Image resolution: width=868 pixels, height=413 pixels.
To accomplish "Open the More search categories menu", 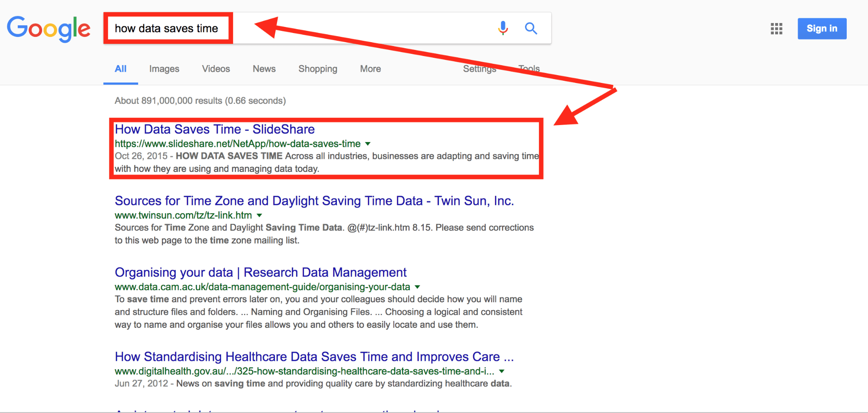I will click(370, 69).
